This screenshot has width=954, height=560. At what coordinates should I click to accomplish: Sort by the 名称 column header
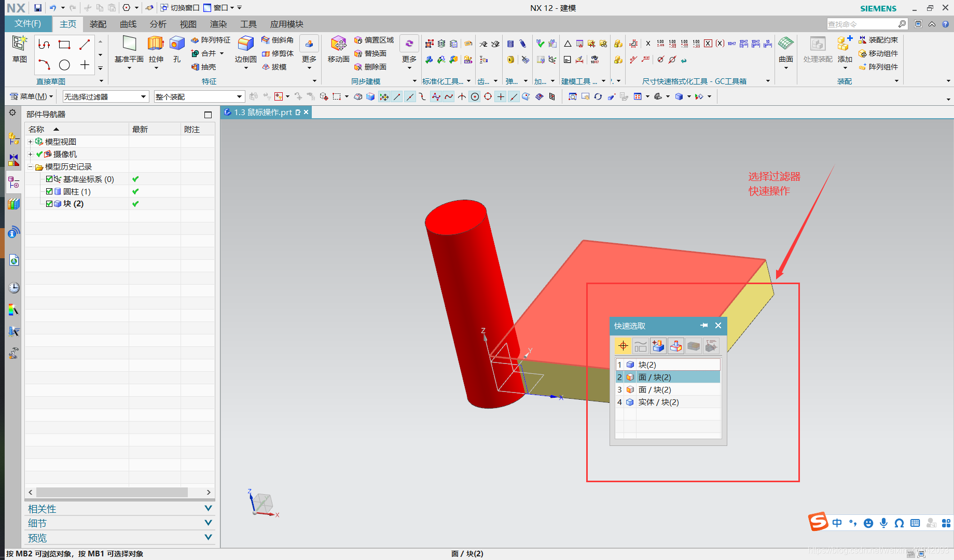[x=76, y=129]
